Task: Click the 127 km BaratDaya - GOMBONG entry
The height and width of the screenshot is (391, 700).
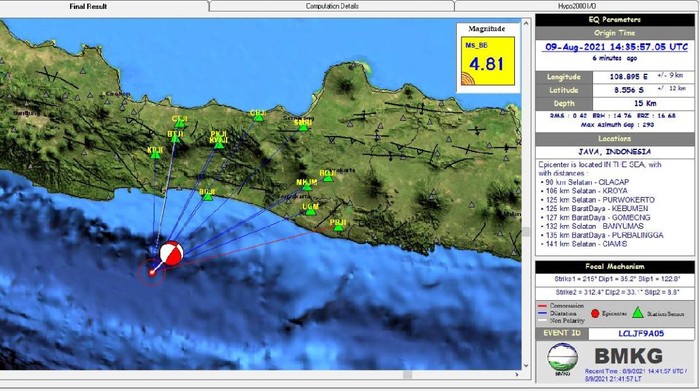Action: point(597,217)
